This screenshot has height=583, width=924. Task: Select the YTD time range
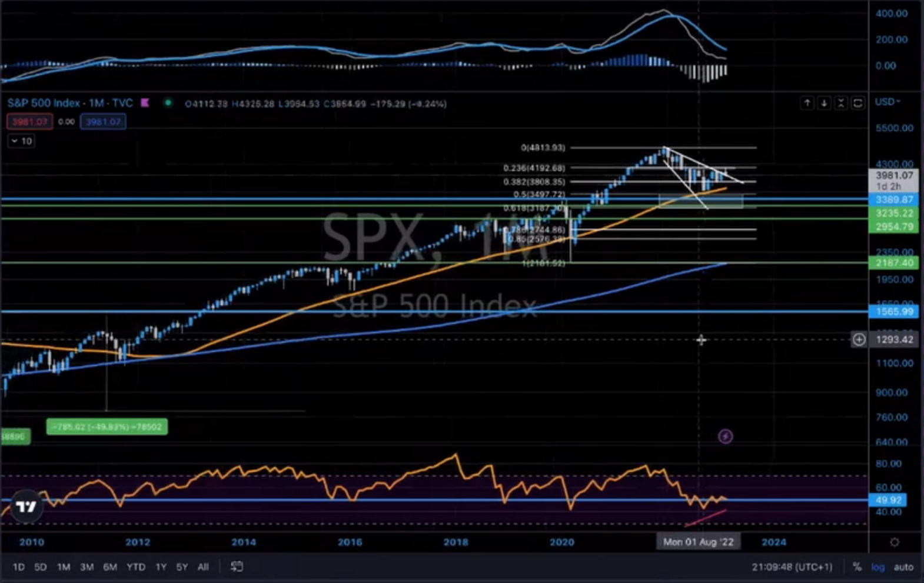pyautogui.click(x=136, y=567)
